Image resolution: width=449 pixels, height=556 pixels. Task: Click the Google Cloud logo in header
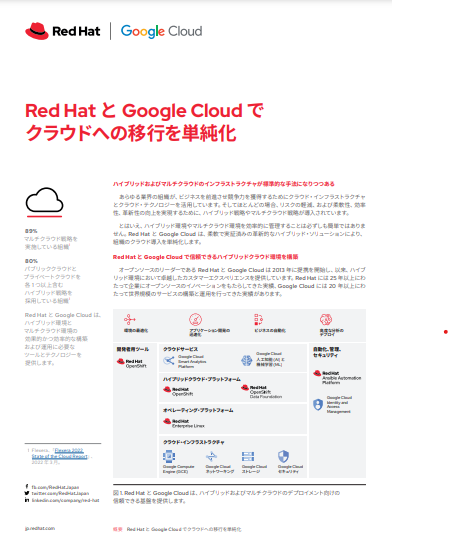coord(161,31)
